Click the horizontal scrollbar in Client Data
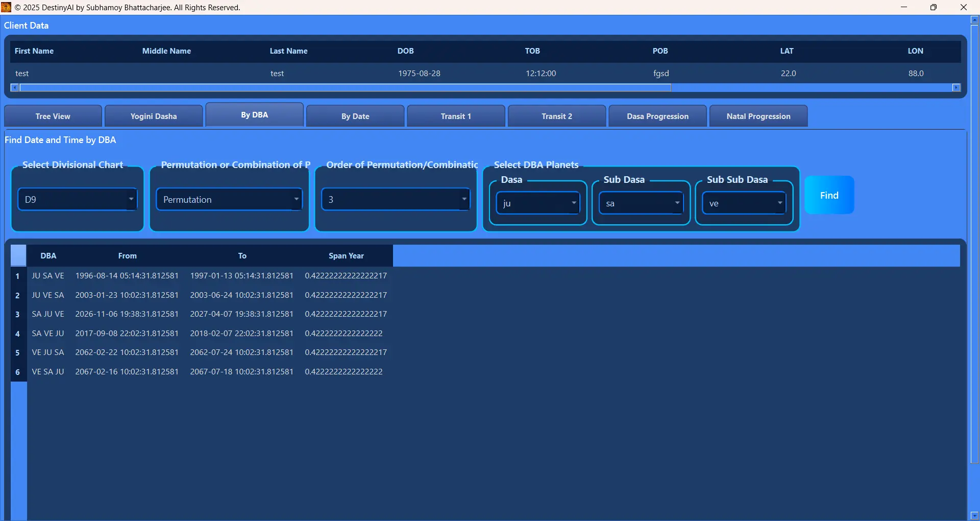This screenshot has width=980, height=521. pos(345,88)
